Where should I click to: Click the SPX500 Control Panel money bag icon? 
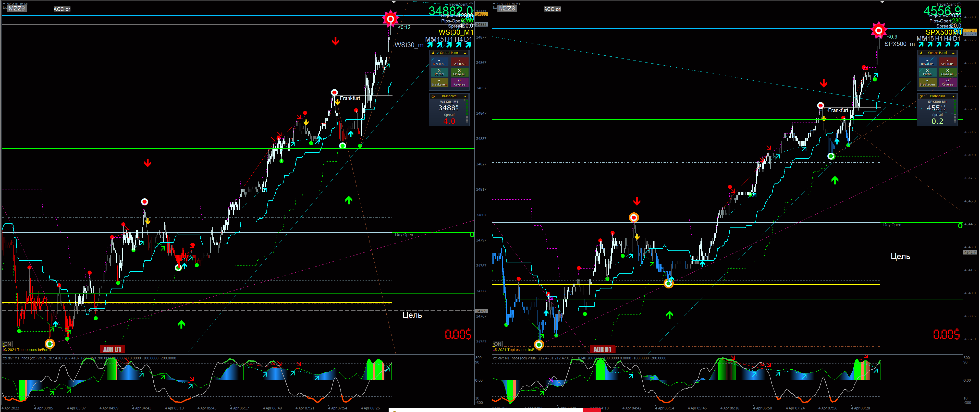tap(921, 53)
